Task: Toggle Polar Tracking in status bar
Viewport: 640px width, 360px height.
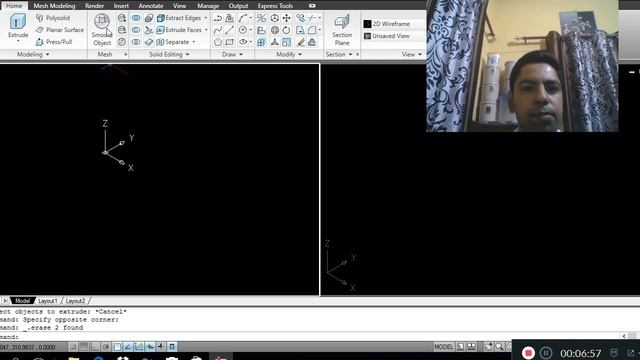Action: [106, 347]
